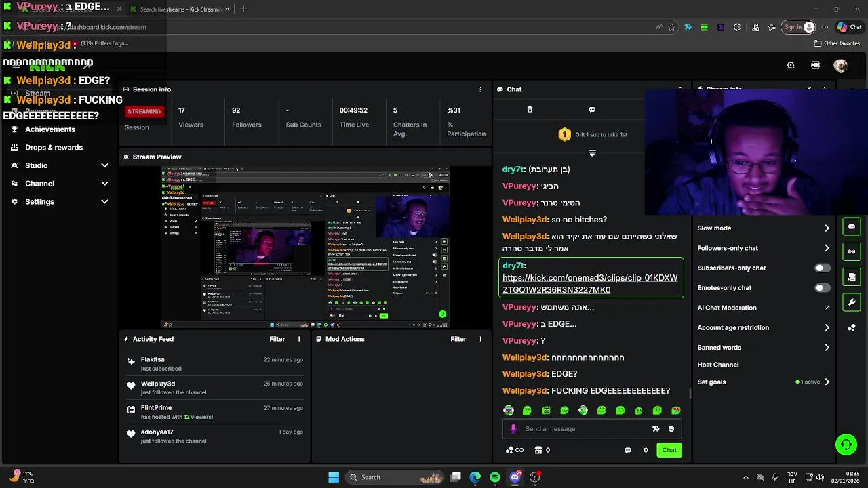Open Microsoft Edge from the taskbar
Screen dimensions: 868x488
click(x=475, y=477)
